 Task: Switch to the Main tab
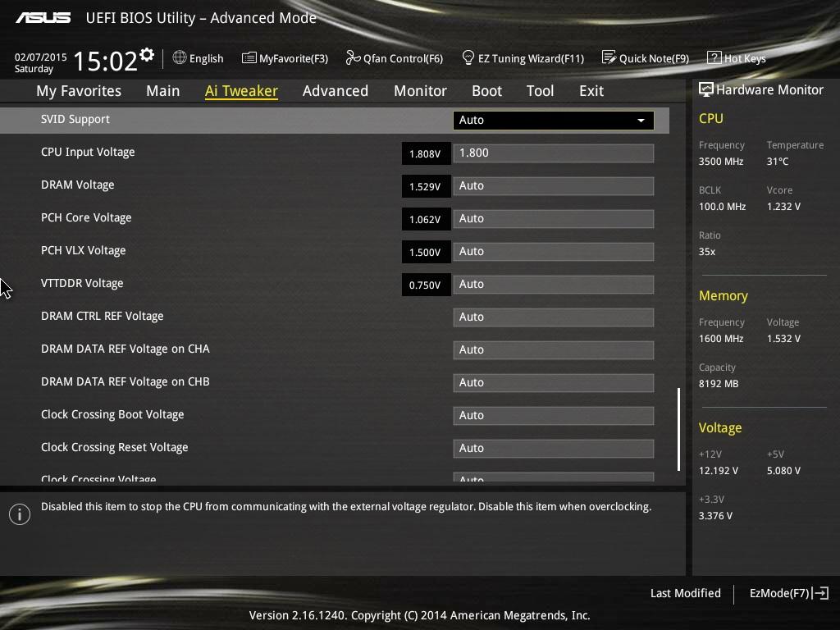[x=163, y=91]
